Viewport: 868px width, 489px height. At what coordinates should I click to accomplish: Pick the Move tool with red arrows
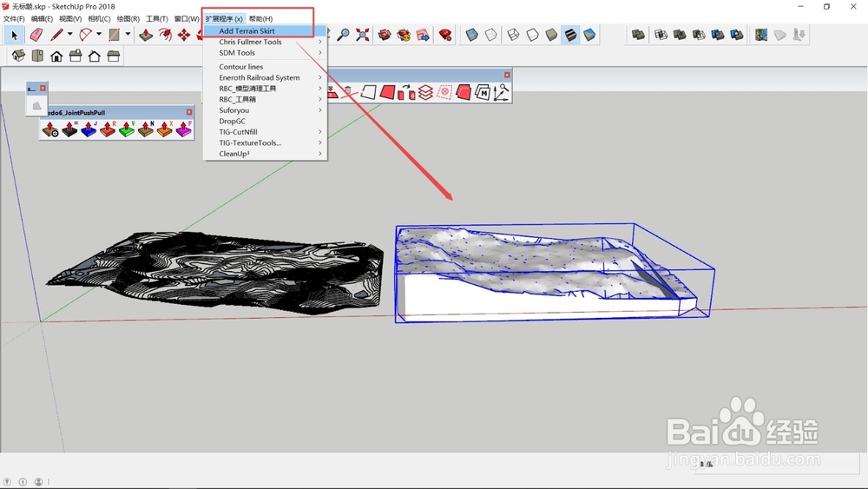click(x=184, y=35)
